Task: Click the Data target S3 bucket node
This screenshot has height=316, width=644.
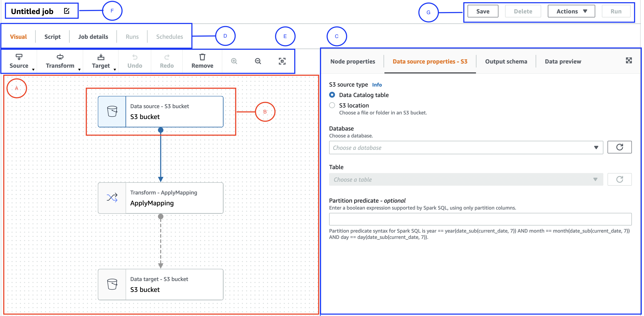Action: coord(160,285)
